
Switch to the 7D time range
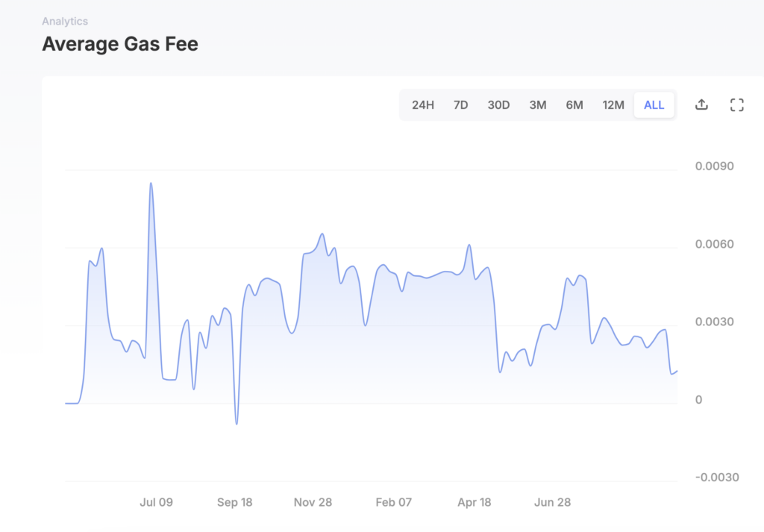pos(461,104)
